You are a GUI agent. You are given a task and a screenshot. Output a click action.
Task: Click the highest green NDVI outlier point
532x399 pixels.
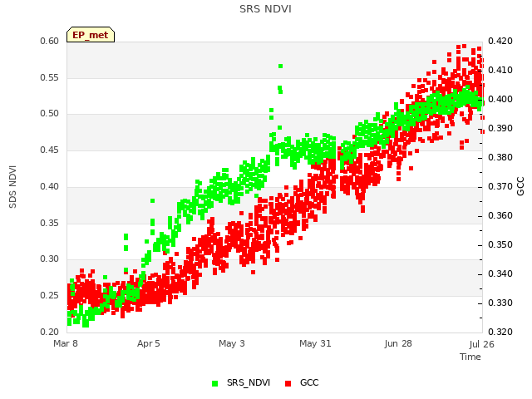pos(281,66)
